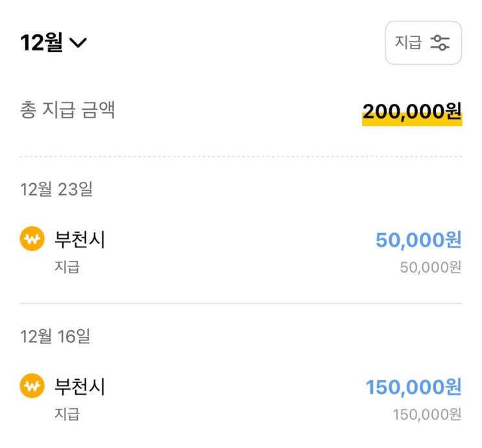The height and width of the screenshot is (448, 482).
Task: Tap 지급 status under the 12월 23일 entry
Action: 67,267
